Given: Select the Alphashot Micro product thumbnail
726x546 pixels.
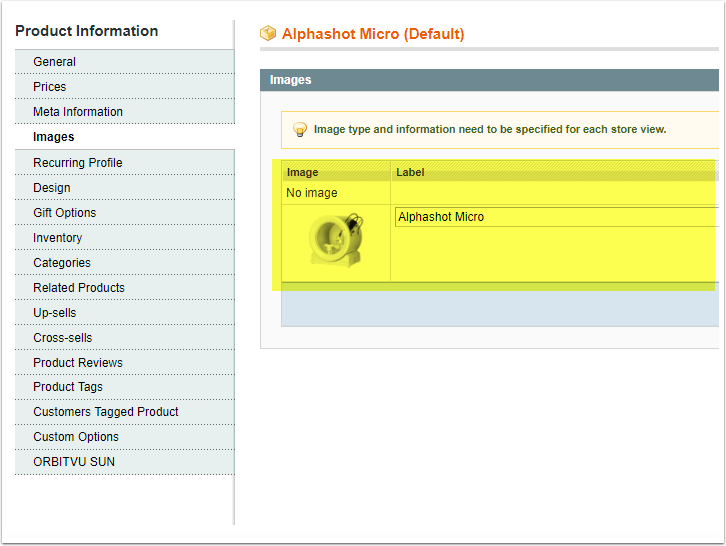Looking at the screenshot, I should coord(336,240).
